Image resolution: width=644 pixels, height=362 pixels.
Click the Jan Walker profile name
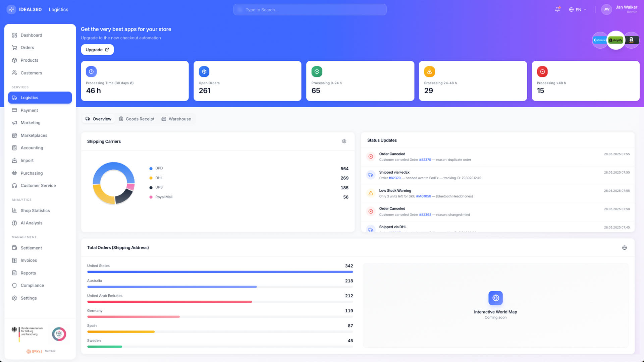pos(626,7)
